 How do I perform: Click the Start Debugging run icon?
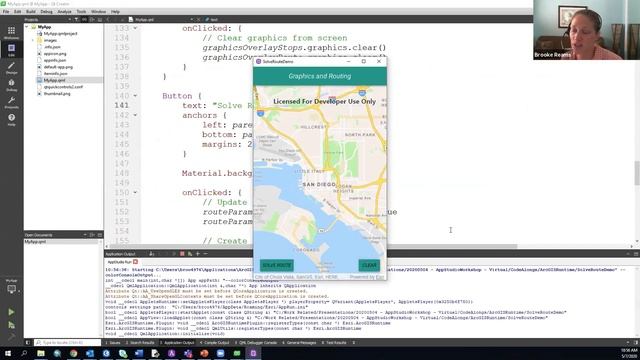(11, 325)
